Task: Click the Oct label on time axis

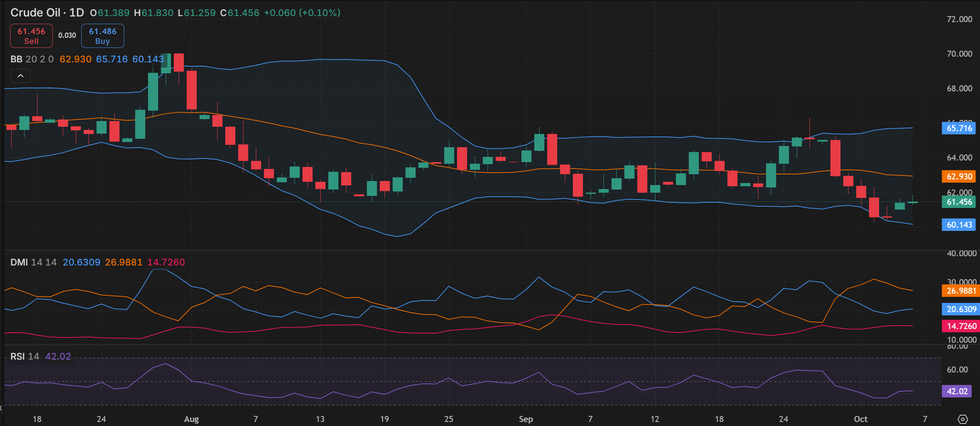Action: [861, 419]
